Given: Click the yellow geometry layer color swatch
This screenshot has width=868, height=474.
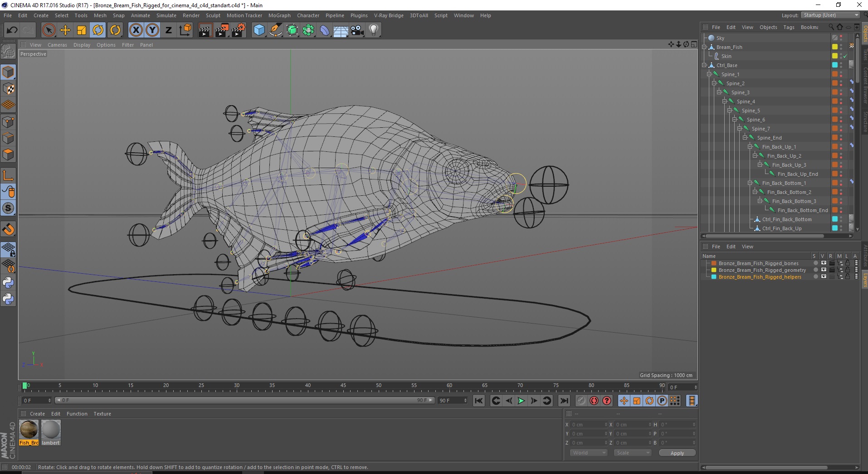Looking at the screenshot, I should click(x=714, y=270).
